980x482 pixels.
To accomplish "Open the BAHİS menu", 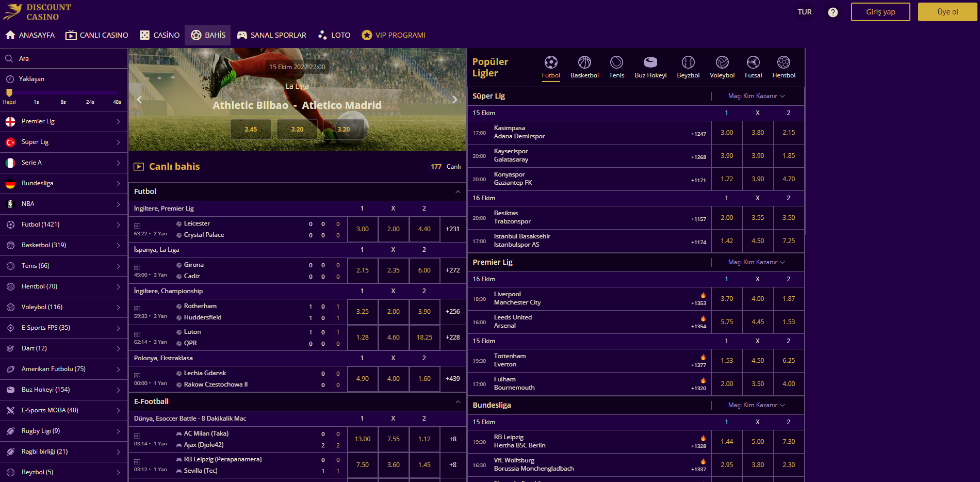I will click(208, 35).
